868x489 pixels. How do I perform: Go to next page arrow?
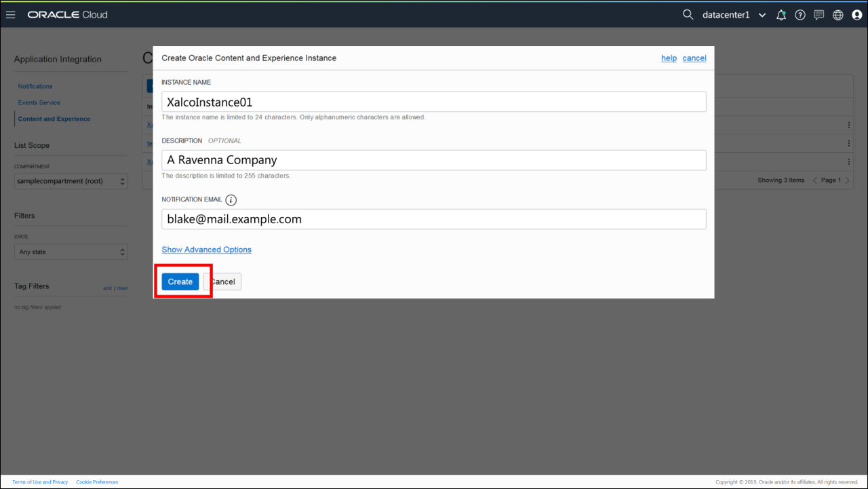click(847, 180)
